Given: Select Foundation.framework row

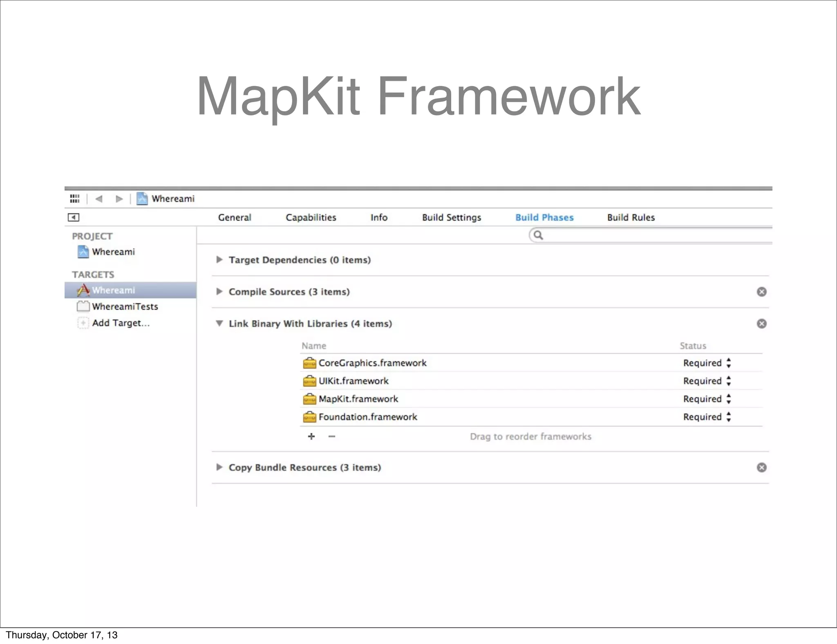Looking at the screenshot, I should 531,417.
